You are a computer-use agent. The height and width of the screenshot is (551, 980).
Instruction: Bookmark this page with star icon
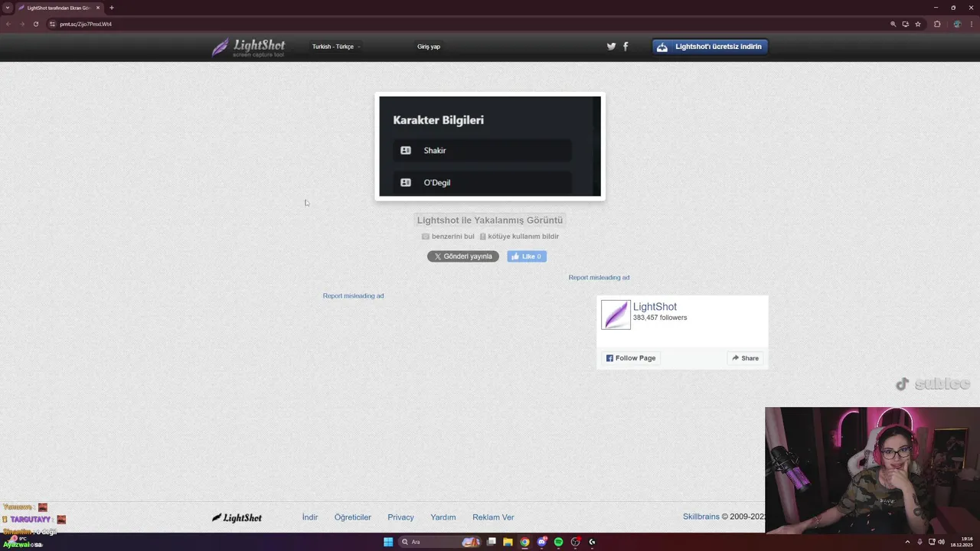point(918,24)
